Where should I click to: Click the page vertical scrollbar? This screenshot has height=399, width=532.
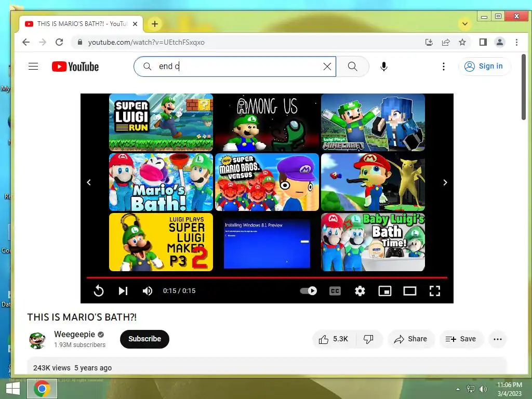pos(524,87)
